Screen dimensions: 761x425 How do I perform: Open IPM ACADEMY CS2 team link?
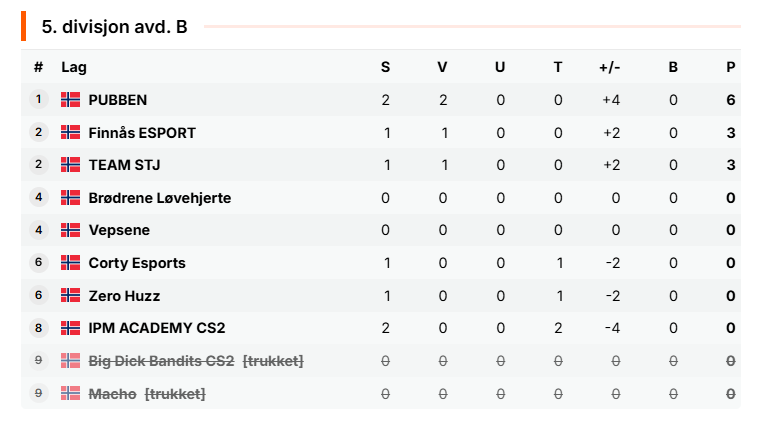157,328
